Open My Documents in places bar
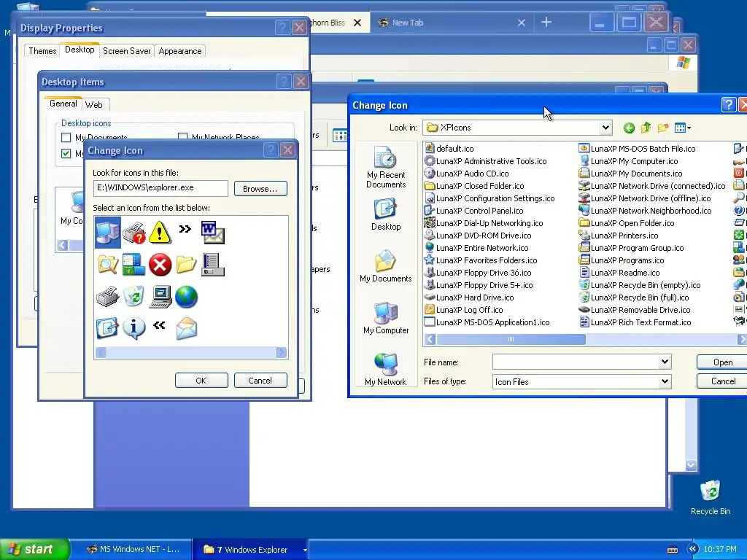 click(x=386, y=266)
